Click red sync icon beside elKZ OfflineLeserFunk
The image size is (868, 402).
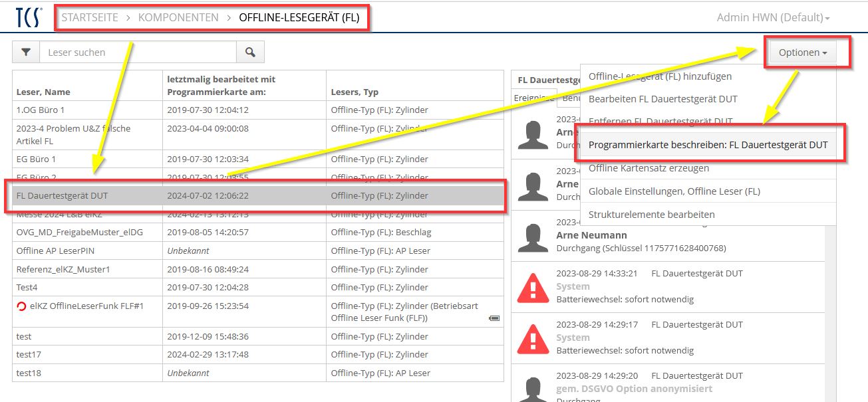click(22, 306)
